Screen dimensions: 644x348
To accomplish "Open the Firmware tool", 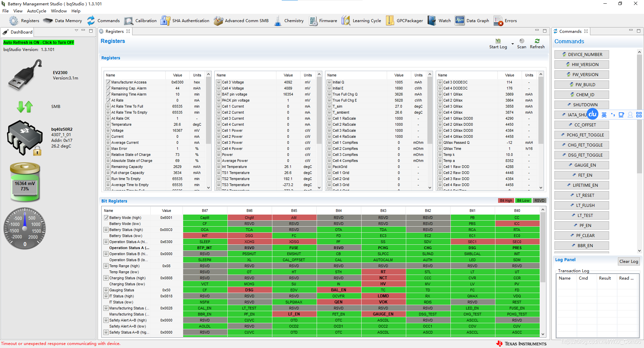I will 323,21.
